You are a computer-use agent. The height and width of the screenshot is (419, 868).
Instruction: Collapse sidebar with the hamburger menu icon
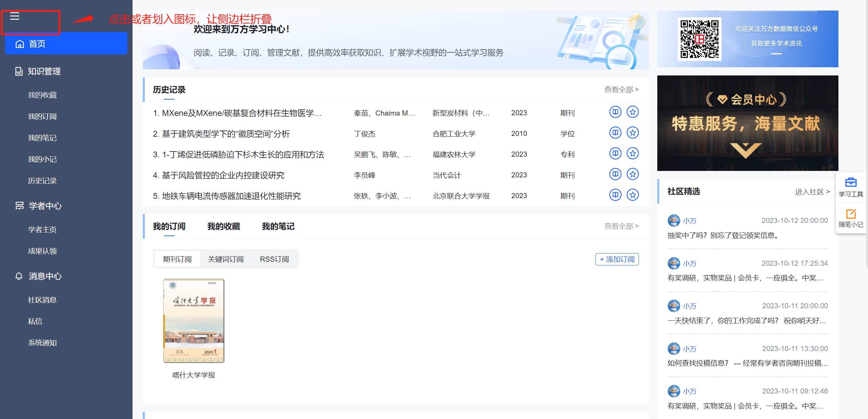(15, 16)
